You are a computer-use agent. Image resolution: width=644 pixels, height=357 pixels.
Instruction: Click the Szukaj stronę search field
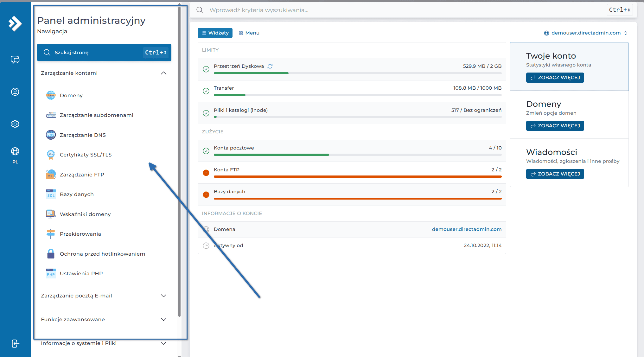pos(104,53)
